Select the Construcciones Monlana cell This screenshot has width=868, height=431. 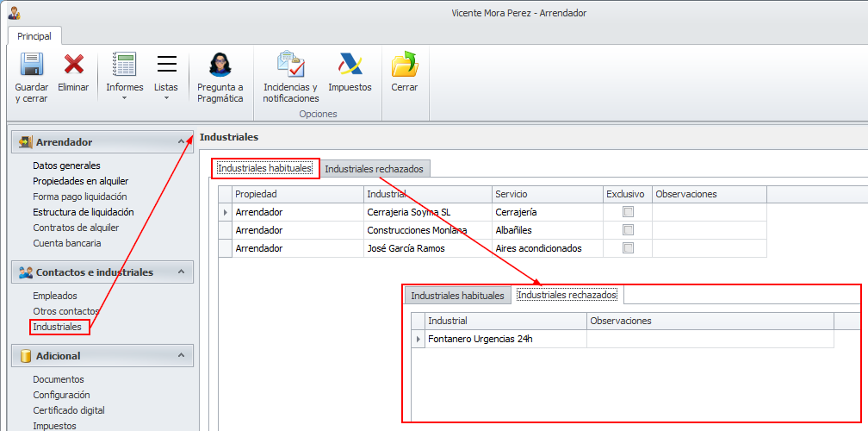[427, 230]
